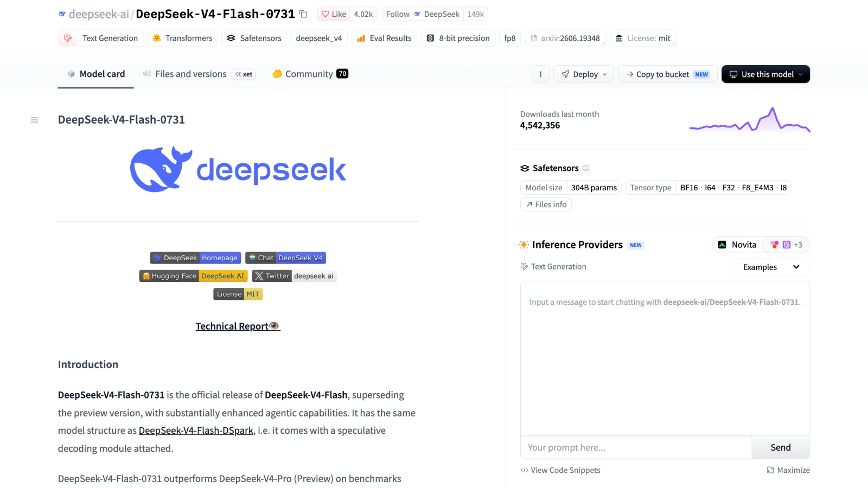Click the Safetensors info icon
The image size is (868, 488).
click(x=586, y=168)
